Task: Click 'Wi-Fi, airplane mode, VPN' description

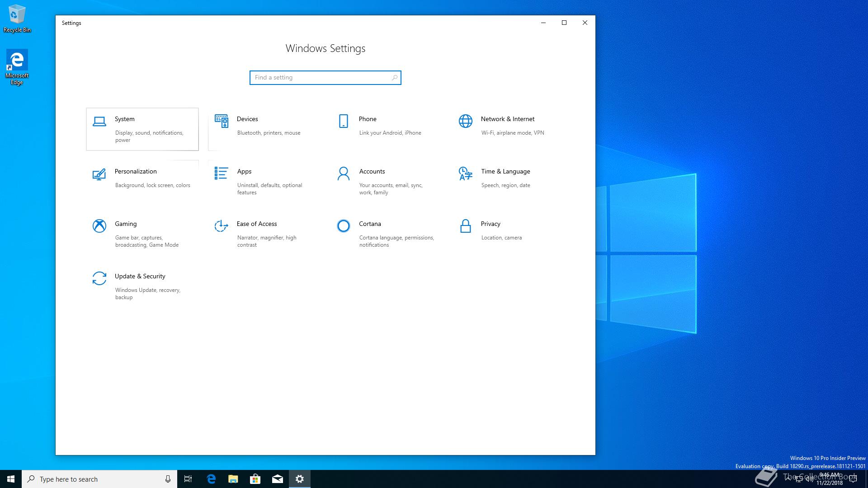Action: (513, 133)
